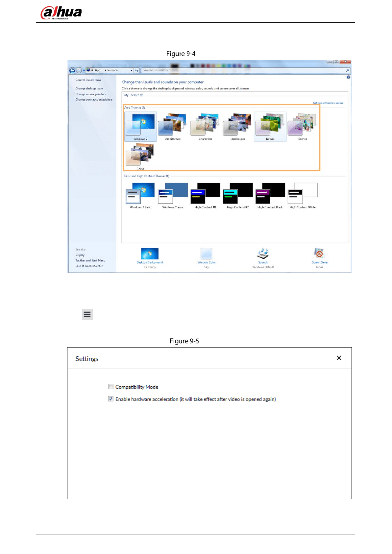Open the help question mark icon
This screenshot has height=554, width=392.
pos(348,77)
